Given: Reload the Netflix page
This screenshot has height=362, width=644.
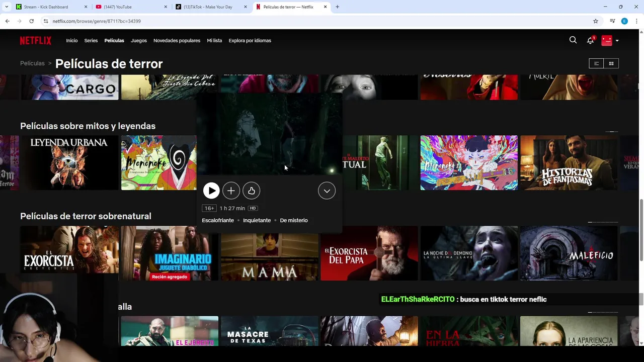Looking at the screenshot, I should click(x=31, y=21).
